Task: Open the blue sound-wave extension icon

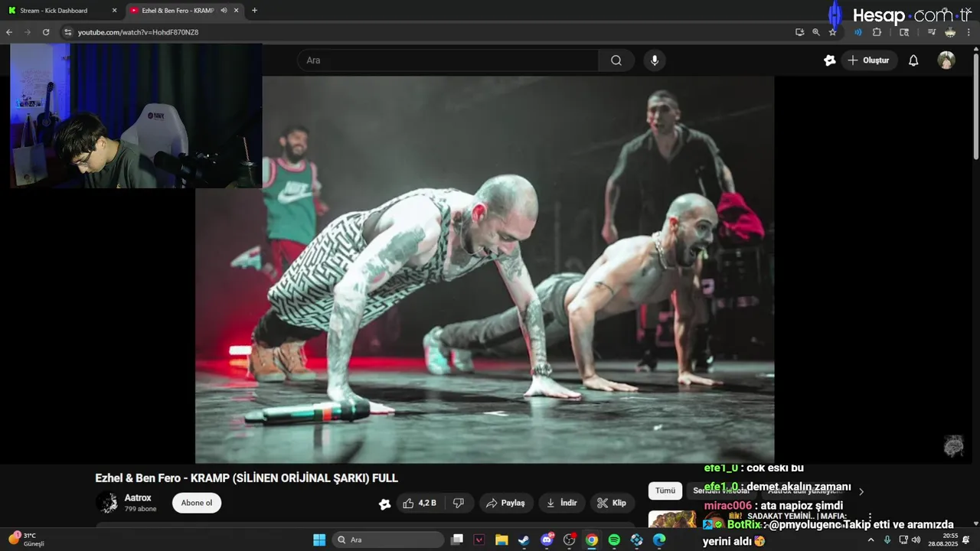Action: tap(858, 32)
